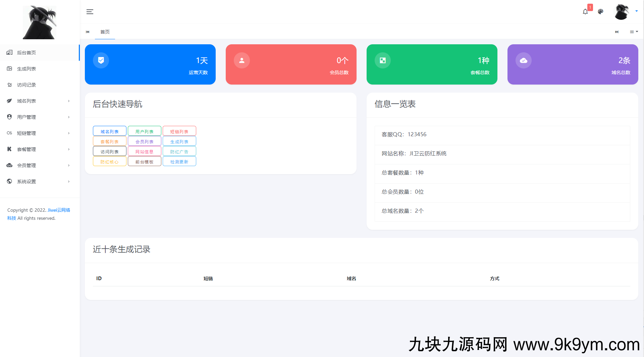Select the 首页 tab
644x357 pixels.
click(x=105, y=32)
